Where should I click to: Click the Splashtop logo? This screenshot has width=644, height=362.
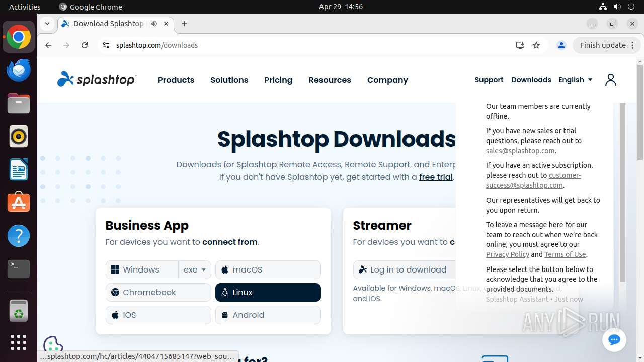(97, 79)
